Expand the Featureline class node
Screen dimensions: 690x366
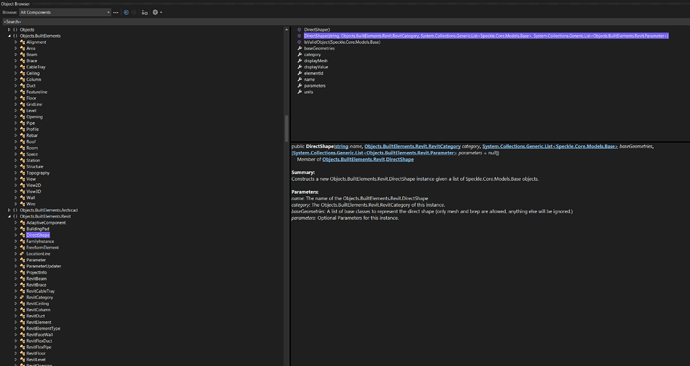16,92
